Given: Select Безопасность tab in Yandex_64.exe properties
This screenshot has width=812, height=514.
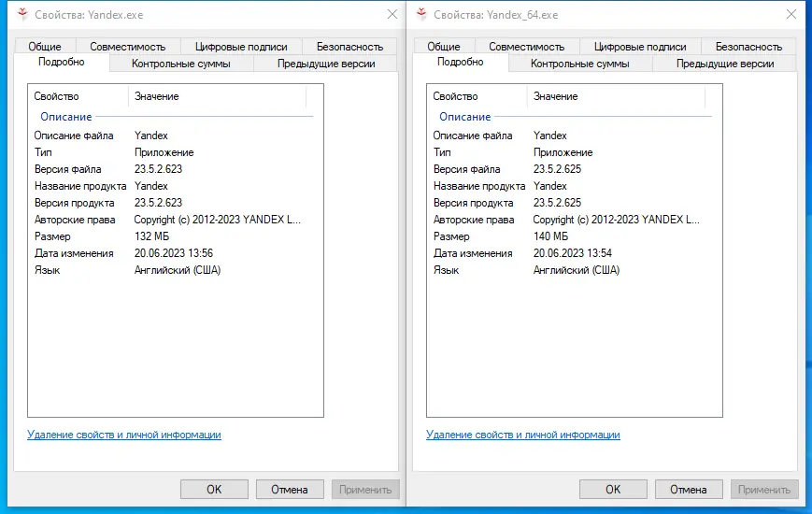Looking at the screenshot, I should coord(748,47).
